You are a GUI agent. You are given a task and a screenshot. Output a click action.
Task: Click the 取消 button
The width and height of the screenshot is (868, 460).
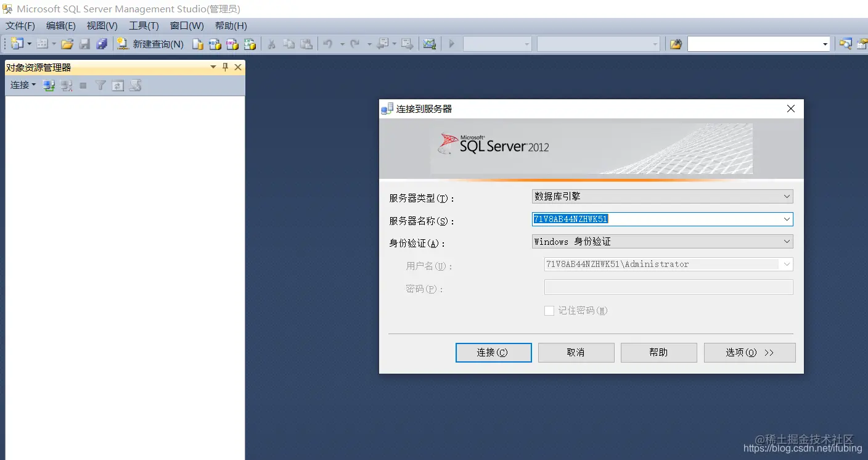point(576,352)
